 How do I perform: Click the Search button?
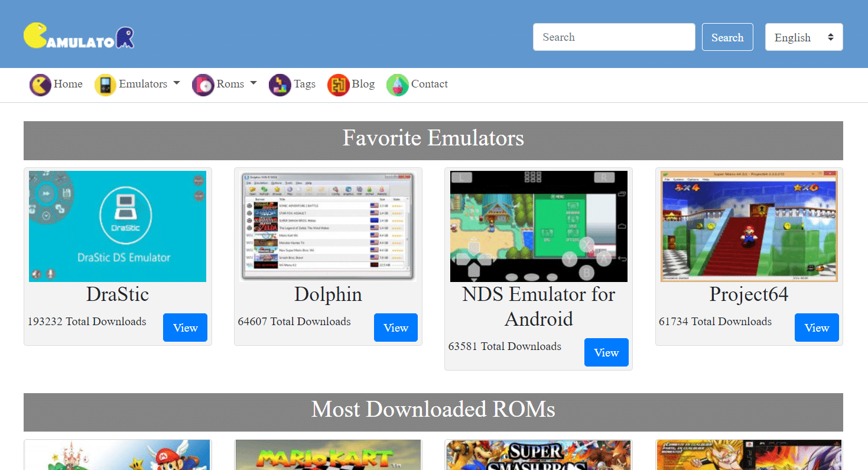pyautogui.click(x=727, y=37)
